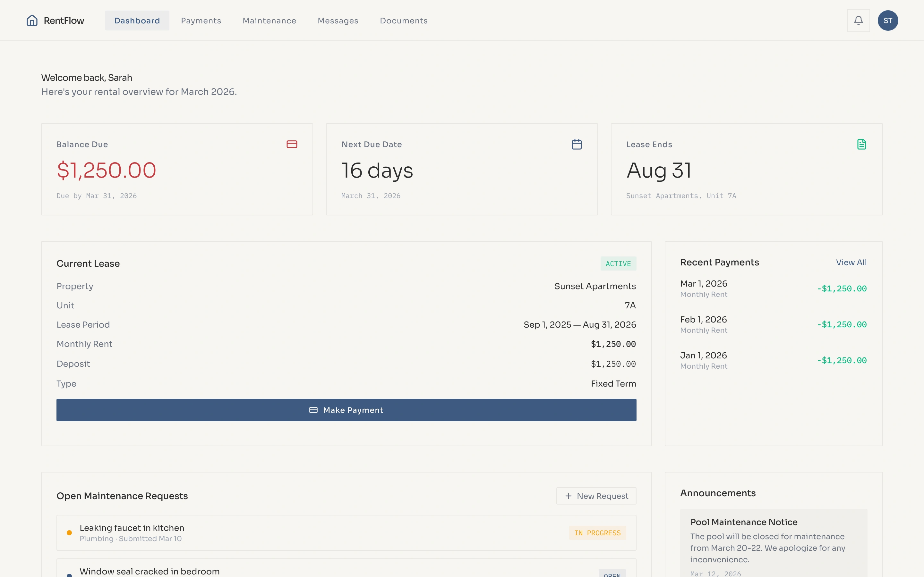The height and width of the screenshot is (577, 924).
Task: Click the credit card icon on Balance Due card
Action: coord(292,144)
